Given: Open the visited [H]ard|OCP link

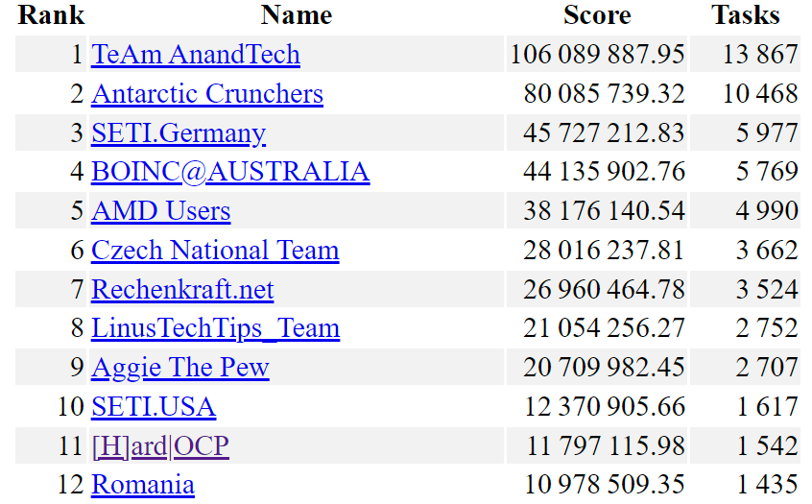Looking at the screenshot, I should click(x=160, y=446).
